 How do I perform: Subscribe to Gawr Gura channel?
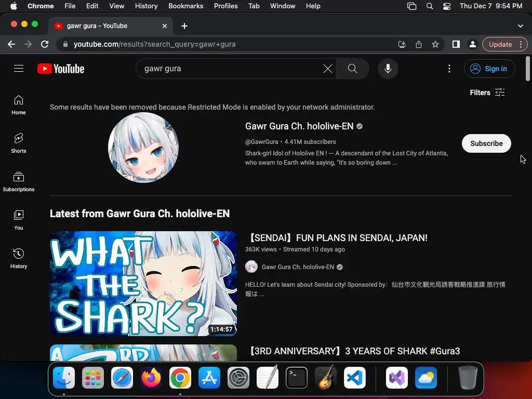pos(486,143)
